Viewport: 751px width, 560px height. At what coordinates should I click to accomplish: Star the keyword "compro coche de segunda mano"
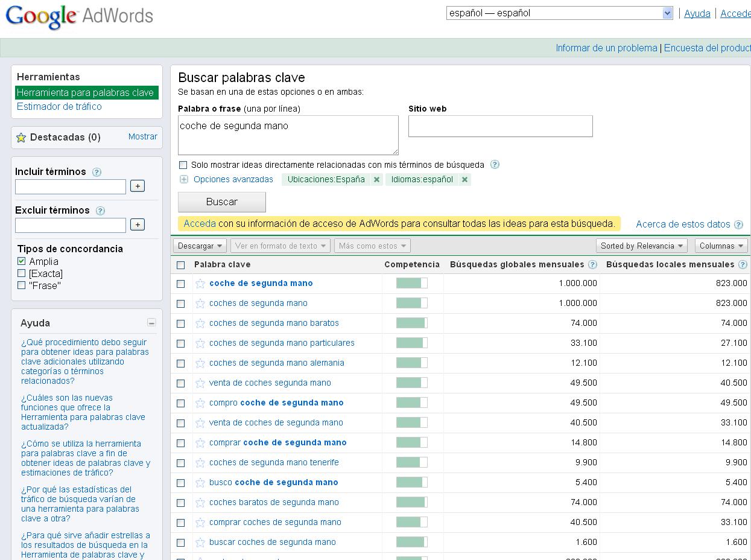(200, 403)
